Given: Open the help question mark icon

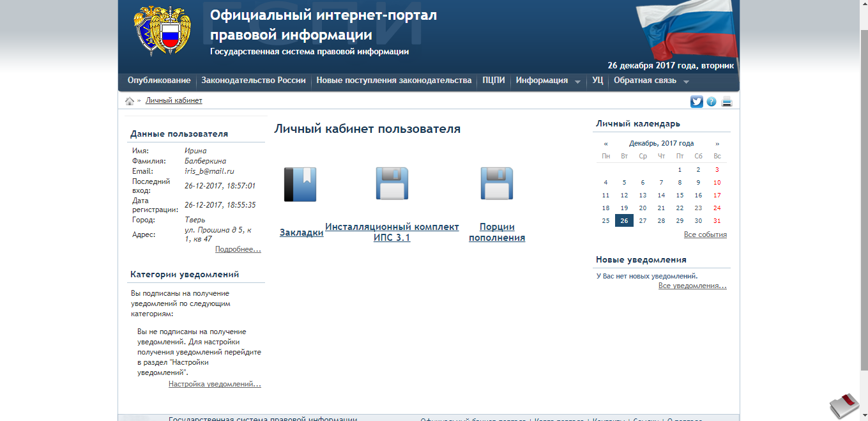Looking at the screenshot, I should pyautogui.click(x=712, y=102).
